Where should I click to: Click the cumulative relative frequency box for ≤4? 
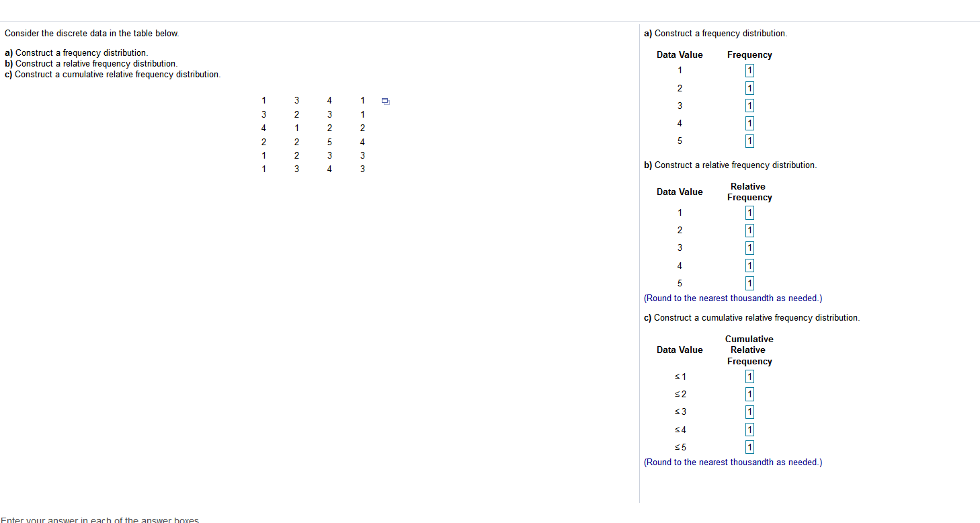click(x=749, y=429)
